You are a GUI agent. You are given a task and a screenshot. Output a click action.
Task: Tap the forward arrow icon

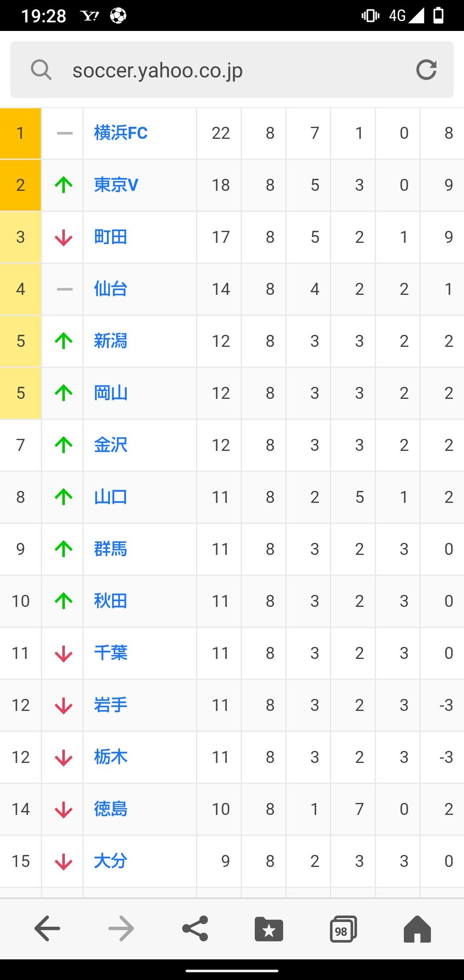[121, 928]
